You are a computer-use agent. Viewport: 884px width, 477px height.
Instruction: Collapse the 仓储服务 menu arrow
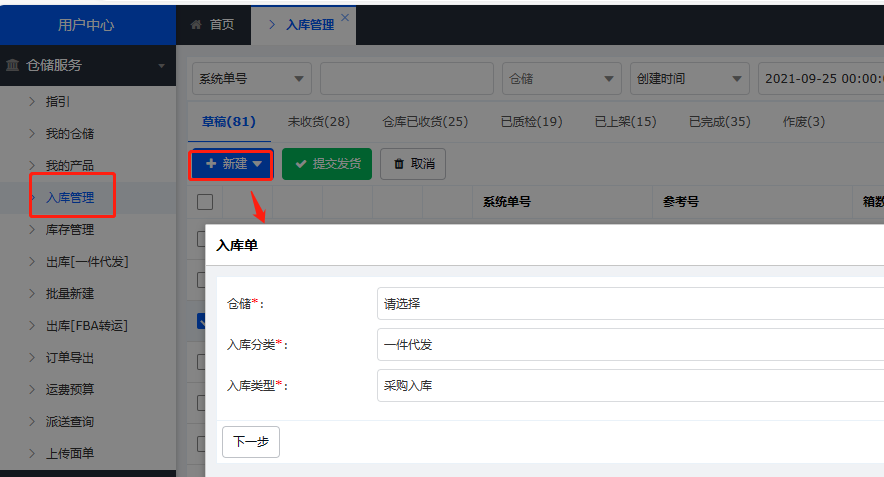tap(162, 66)
